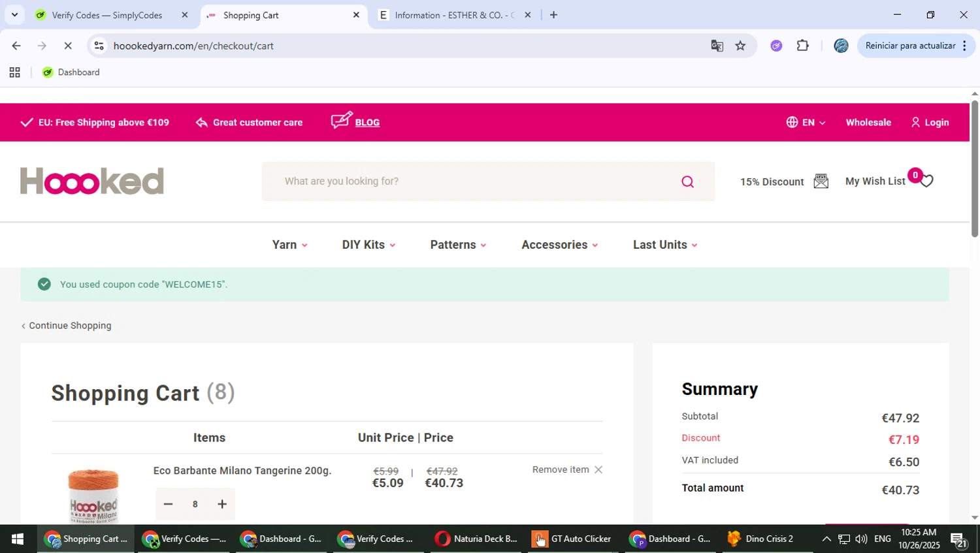This screenshot has width=980, height=553.
Task: Open the browser Extensions puzzle icon
Action: point(802,46)
